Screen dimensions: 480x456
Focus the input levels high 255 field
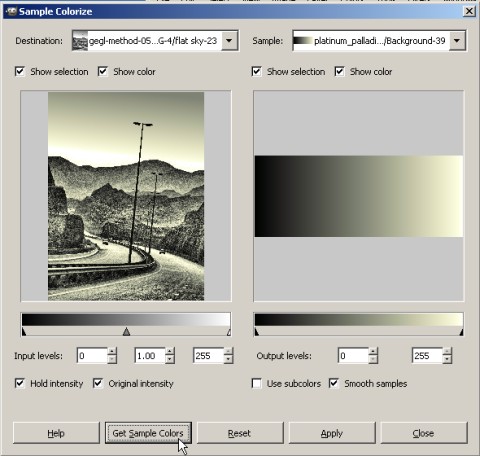pos(208,356)
